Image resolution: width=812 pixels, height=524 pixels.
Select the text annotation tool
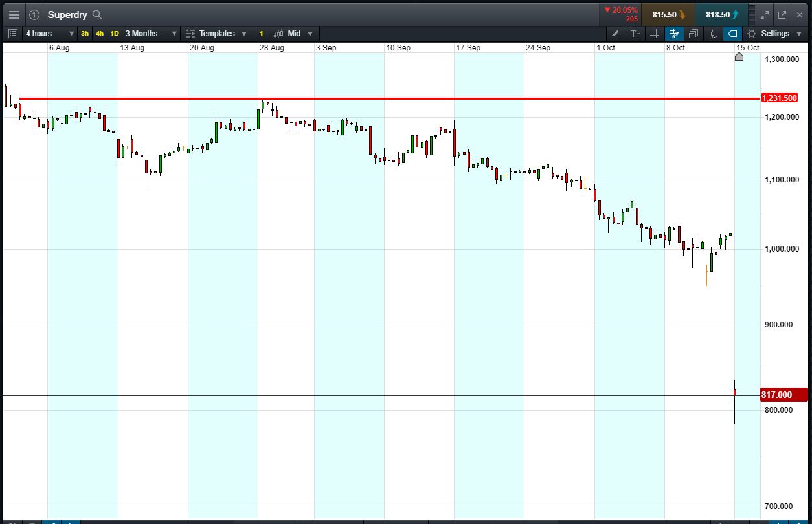(x=635, y=34)
